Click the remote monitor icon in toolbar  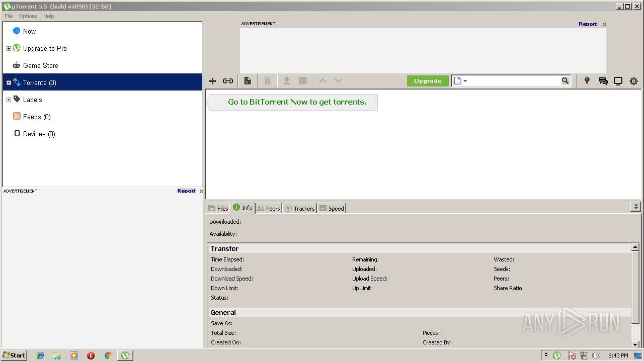pos(618,81)
